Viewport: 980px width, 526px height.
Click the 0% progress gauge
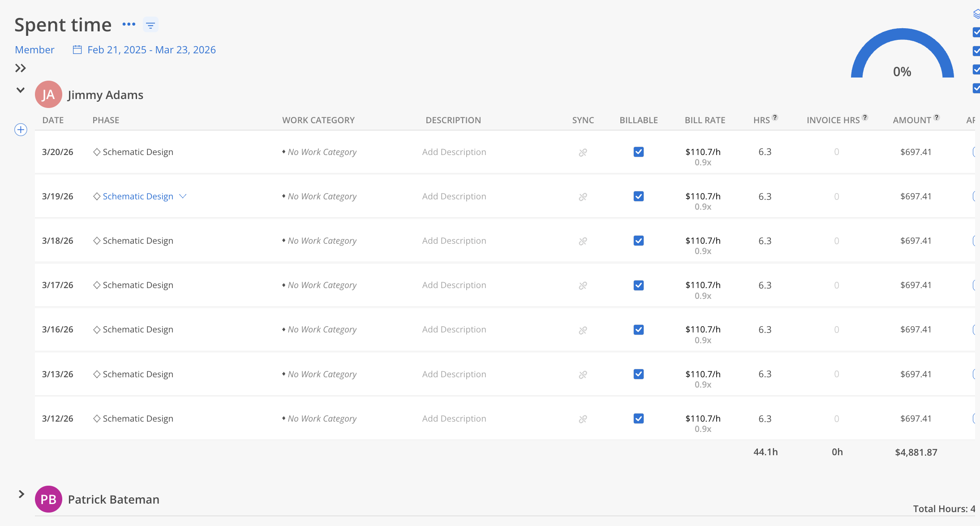pos(902,58)
